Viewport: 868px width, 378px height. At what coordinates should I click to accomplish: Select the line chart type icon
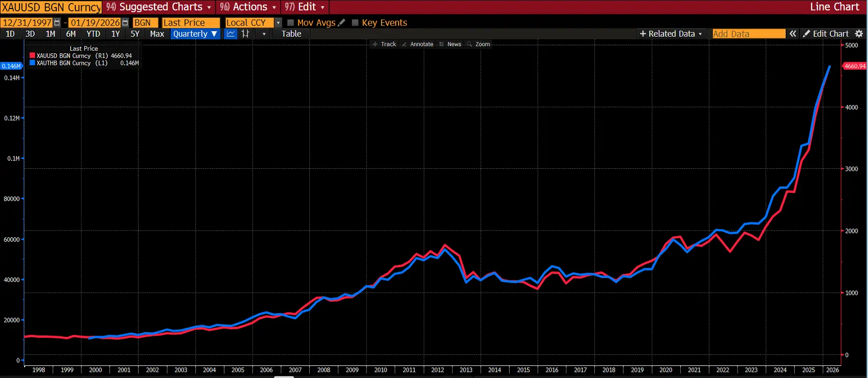click(230, 34)
